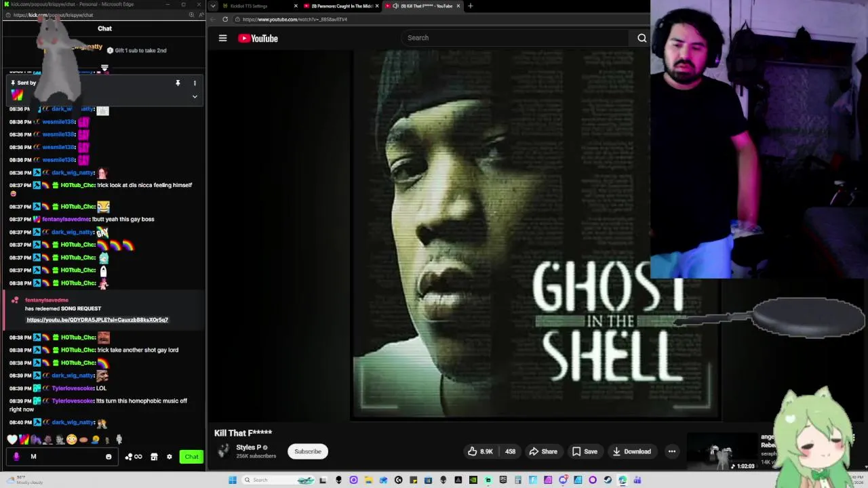Save the video to a playlist
The width and height of the screenshot is (868, 488).
585,451
